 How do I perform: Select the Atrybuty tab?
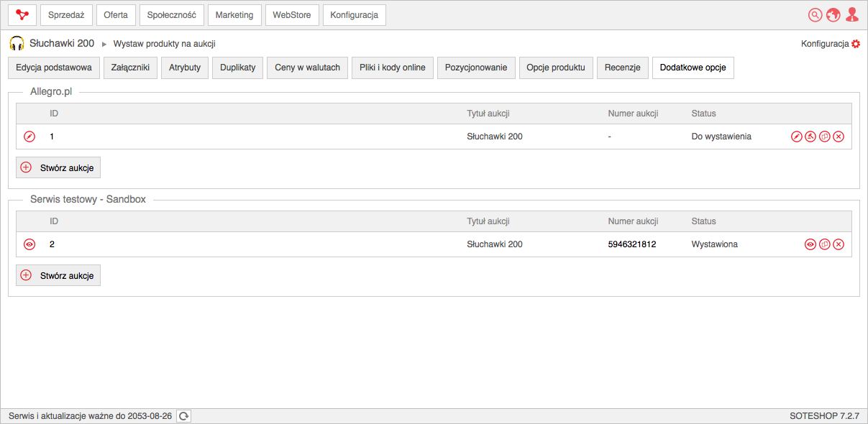pyautogui.click(x=185, y=68)
